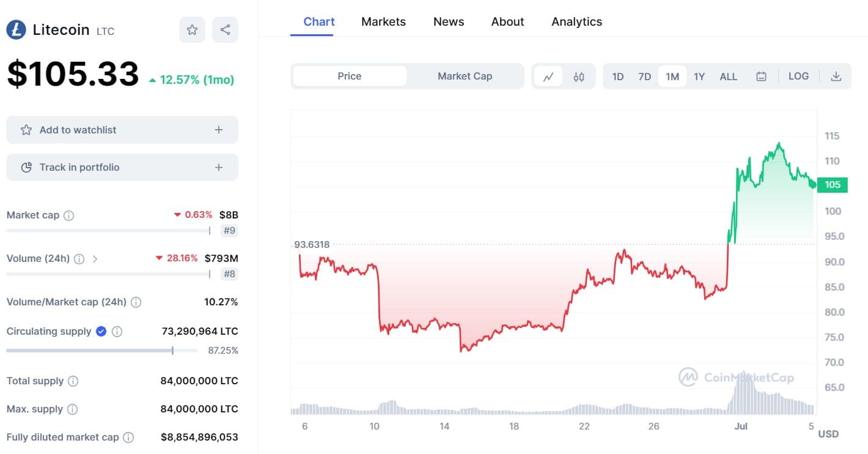Screen dimensions: 868x454
Task: Open the calendar date range picker
Action: click(761, 76)
